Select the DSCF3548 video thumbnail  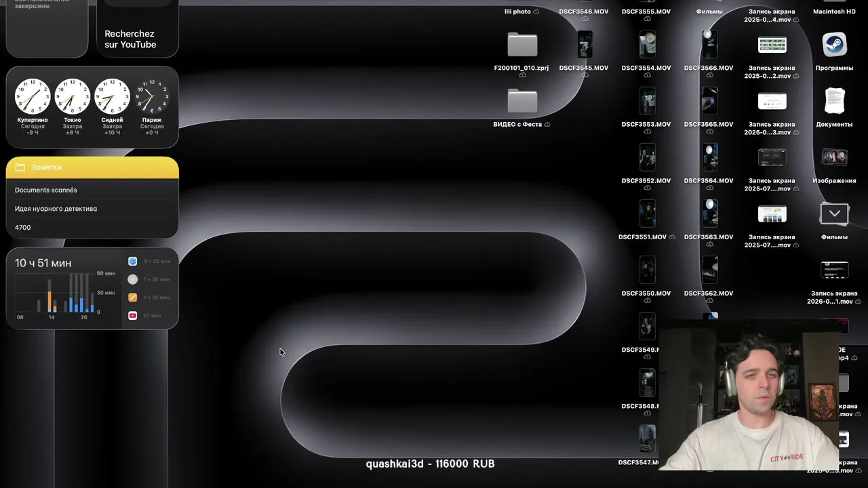(647, 383)
